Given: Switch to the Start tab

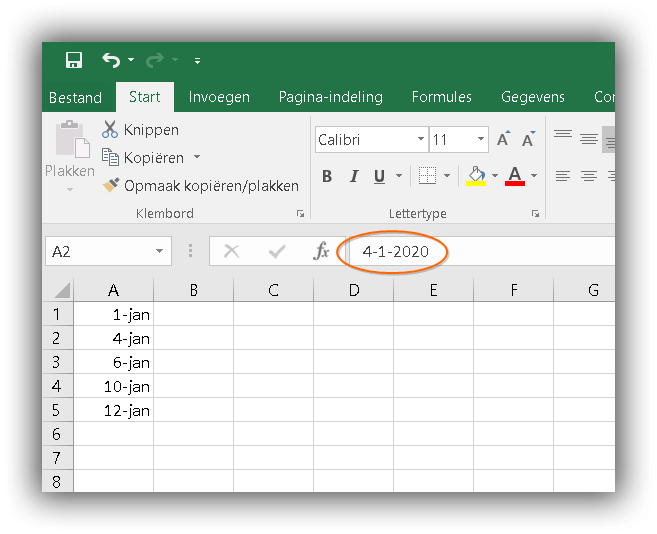Looking at the screenshot, I should [x=145, y=97].
